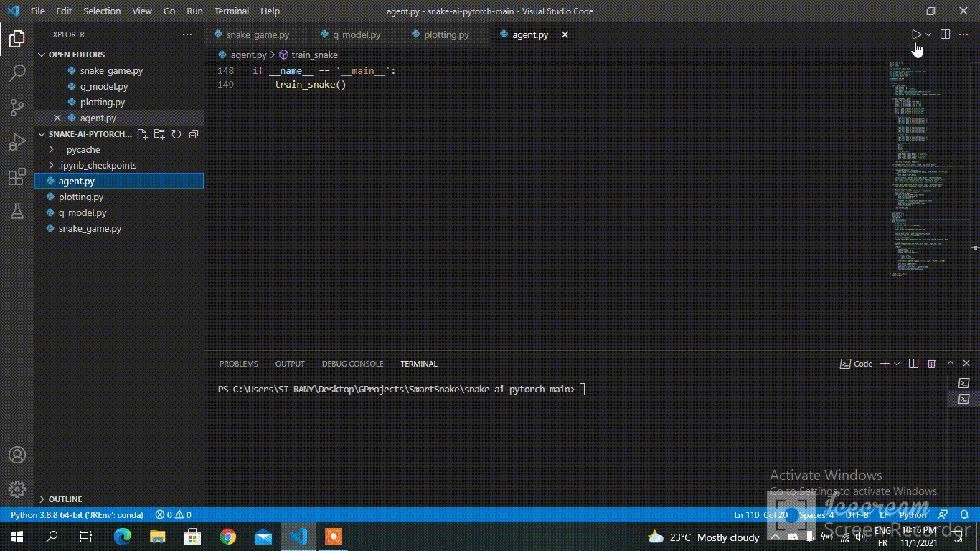Viewport: 980px width, 551px height.
Task: Open the terminal launch profile dropdown
Action: click(x=897, y=364)
